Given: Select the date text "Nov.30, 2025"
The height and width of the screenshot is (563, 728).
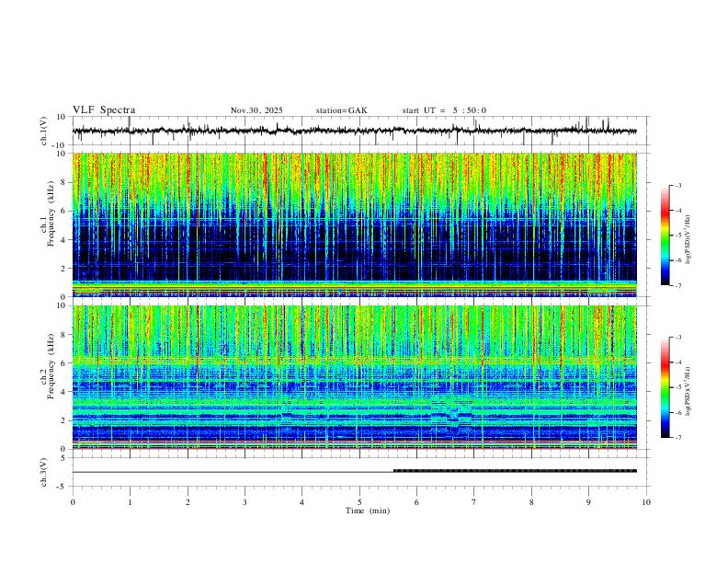Looking at the screenshot, I should pos(256,110).
